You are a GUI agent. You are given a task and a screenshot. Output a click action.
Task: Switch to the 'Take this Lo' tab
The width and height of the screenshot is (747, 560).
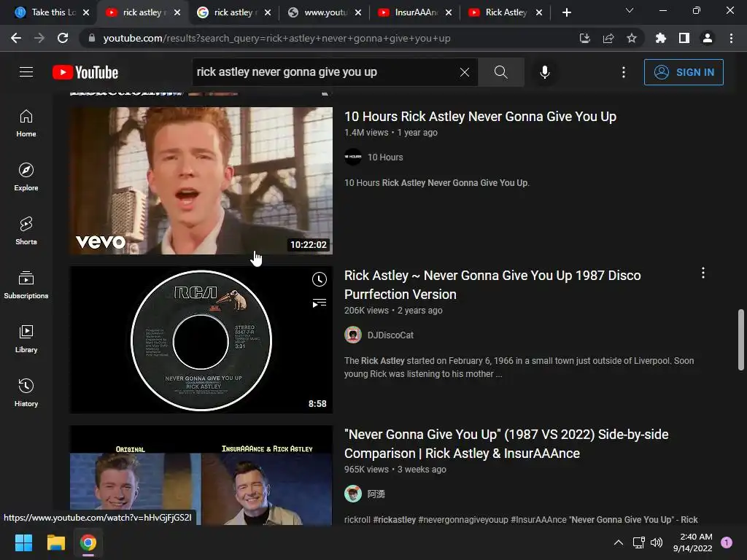tap(45, 12)
